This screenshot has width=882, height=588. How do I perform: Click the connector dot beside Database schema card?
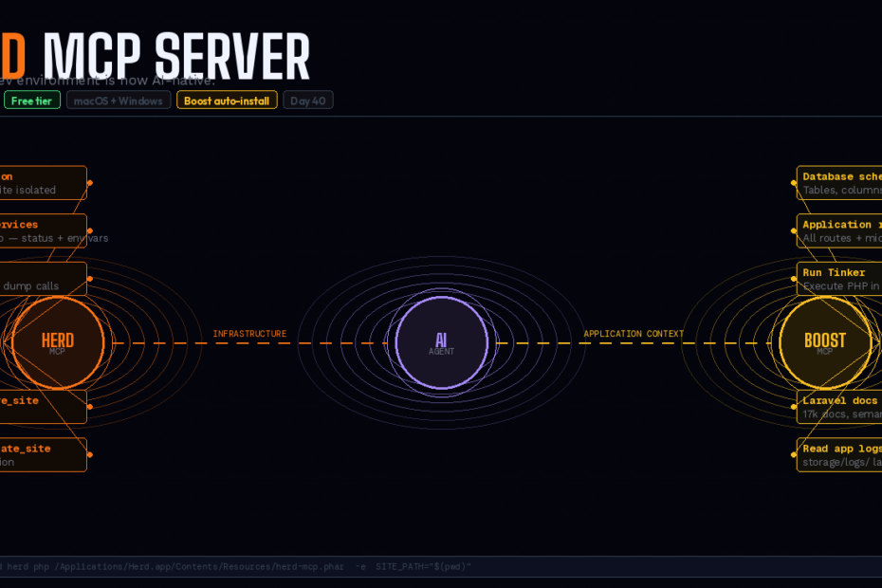pos(795,183)
